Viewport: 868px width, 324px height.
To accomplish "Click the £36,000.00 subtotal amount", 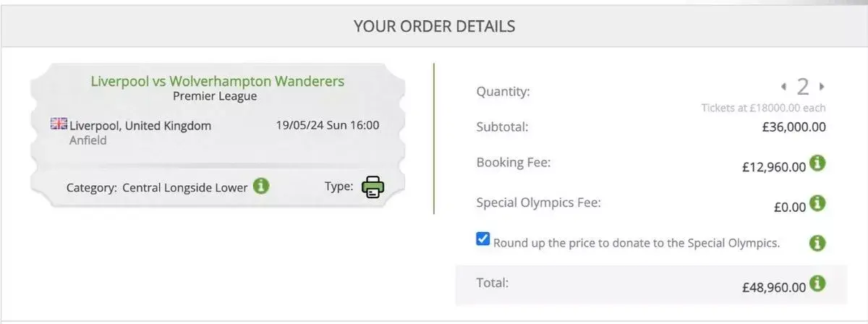I will point(783,127).
